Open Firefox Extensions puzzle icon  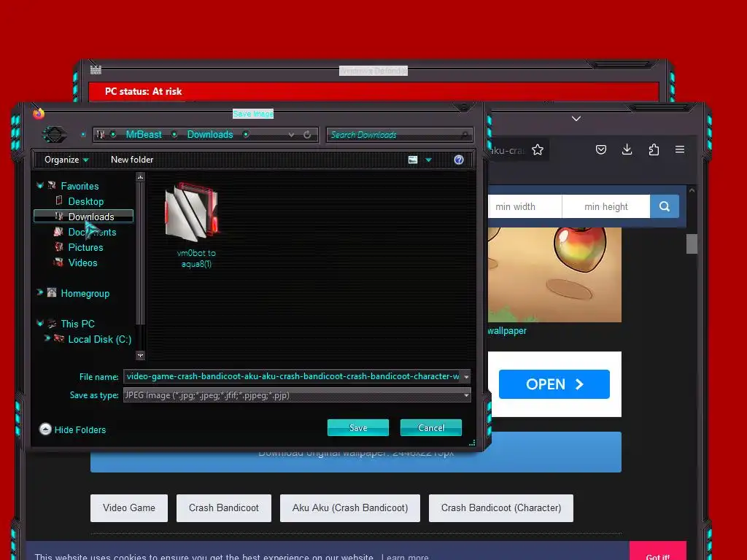[654, 149]
